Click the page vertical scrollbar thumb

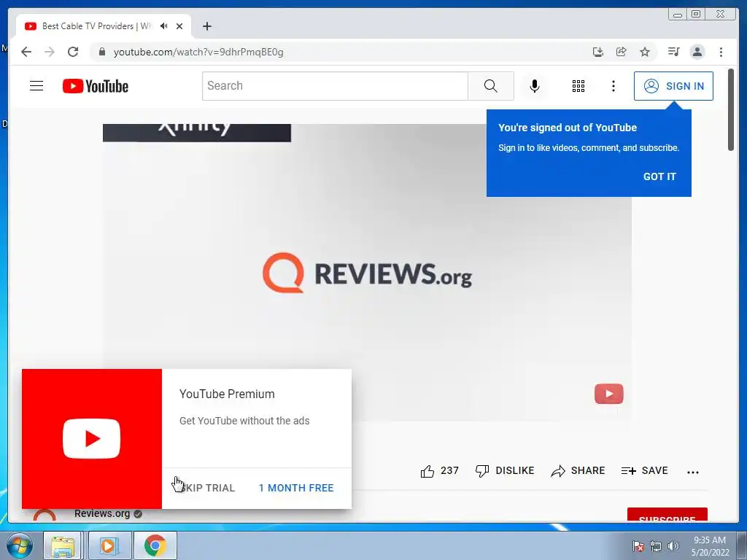(731, 109)
